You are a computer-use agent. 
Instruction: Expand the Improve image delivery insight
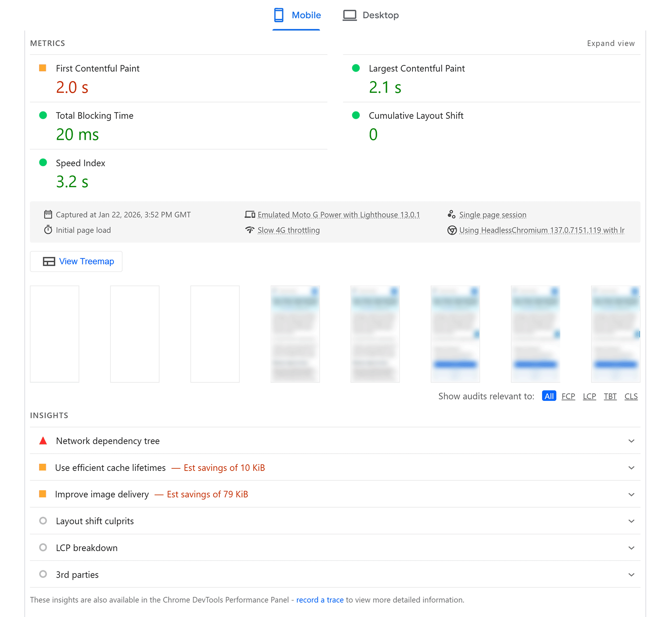point(631,494)
